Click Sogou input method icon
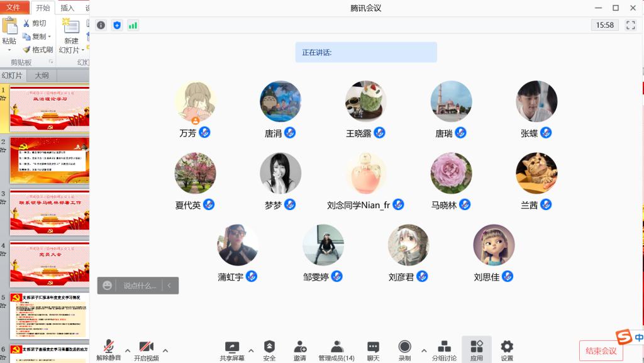The height and width of the screenshot is (363, 644). coord(624,337)
